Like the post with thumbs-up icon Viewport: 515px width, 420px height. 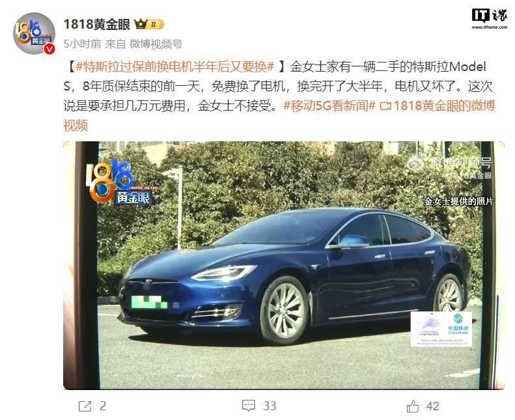click(413, 406)
